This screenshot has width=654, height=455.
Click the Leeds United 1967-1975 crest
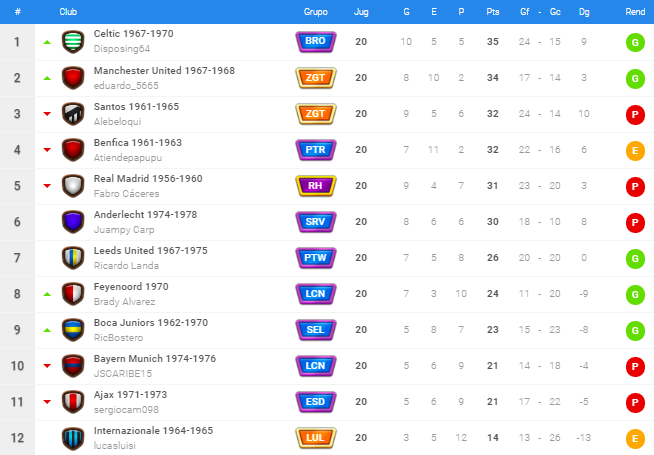coord(73,258)
